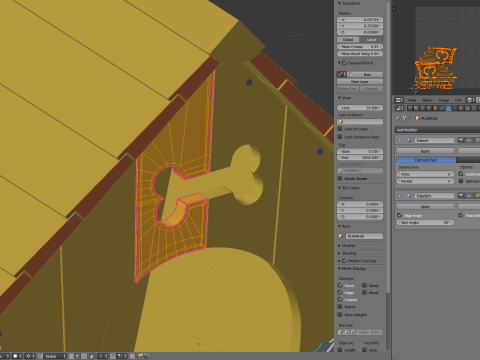
Task: Toggle the Faces overlay checkbox
Action: click(x=340, y=285)
